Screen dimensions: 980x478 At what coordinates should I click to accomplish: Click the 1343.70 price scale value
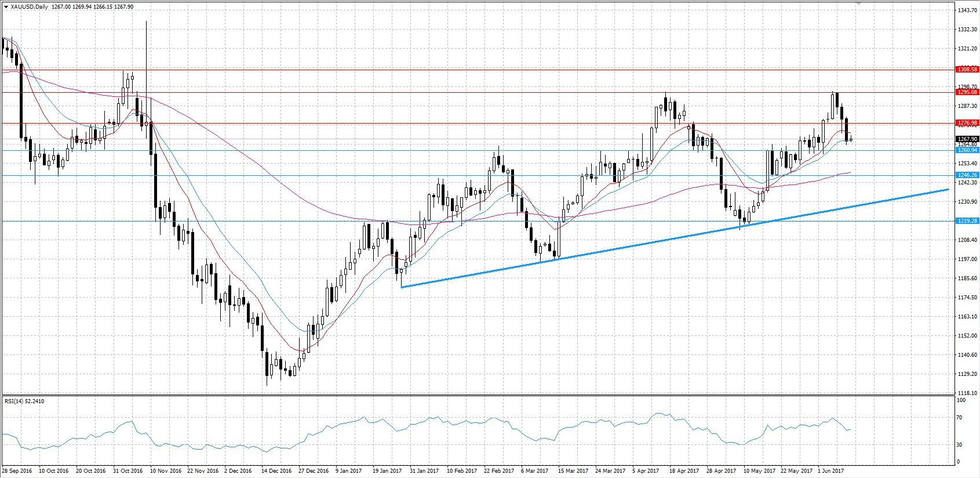coord(967,10)
